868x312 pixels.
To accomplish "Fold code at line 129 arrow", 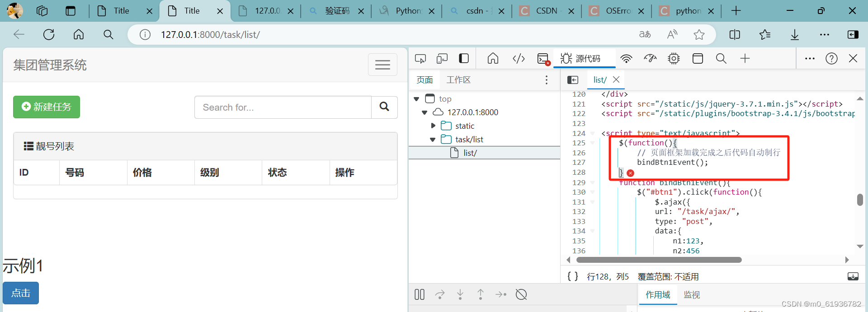I will click(x=592, y=183).
